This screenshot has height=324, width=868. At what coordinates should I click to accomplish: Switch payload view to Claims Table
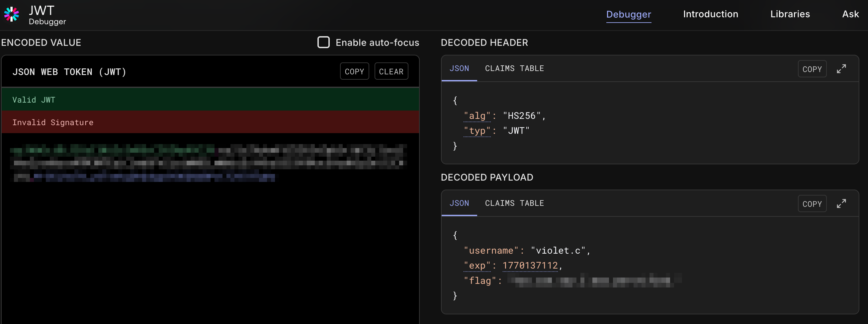(x=514, y=203)
